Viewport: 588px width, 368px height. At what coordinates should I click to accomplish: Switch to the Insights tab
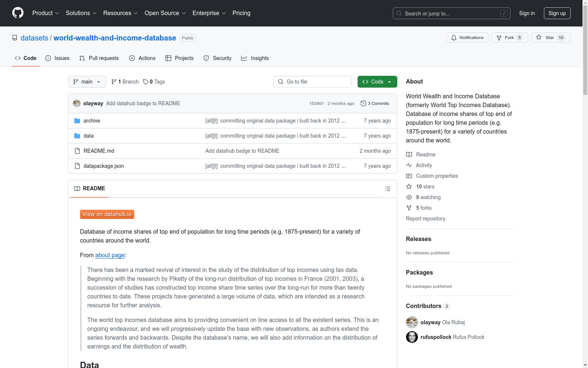(255, 58)
